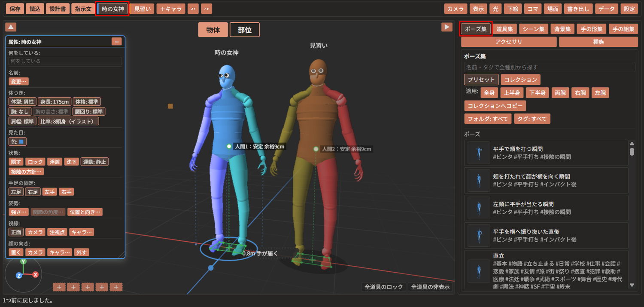
Task: Switch to the 道具集 tab
Action: pos(504,29)
